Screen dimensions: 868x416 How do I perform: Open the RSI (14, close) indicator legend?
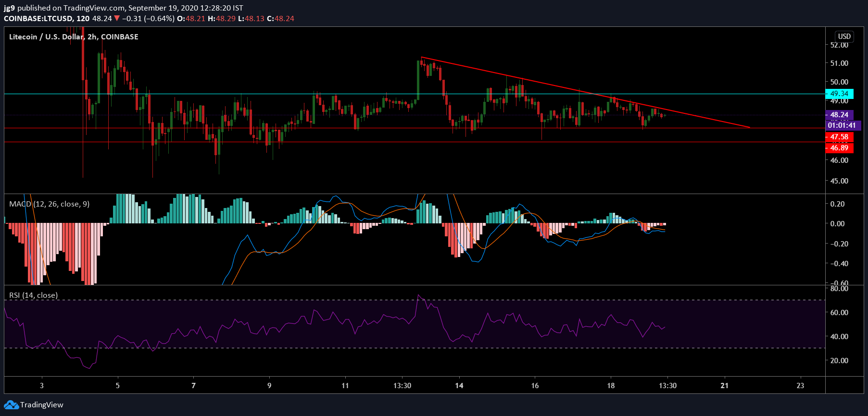[x=33, y=295]
